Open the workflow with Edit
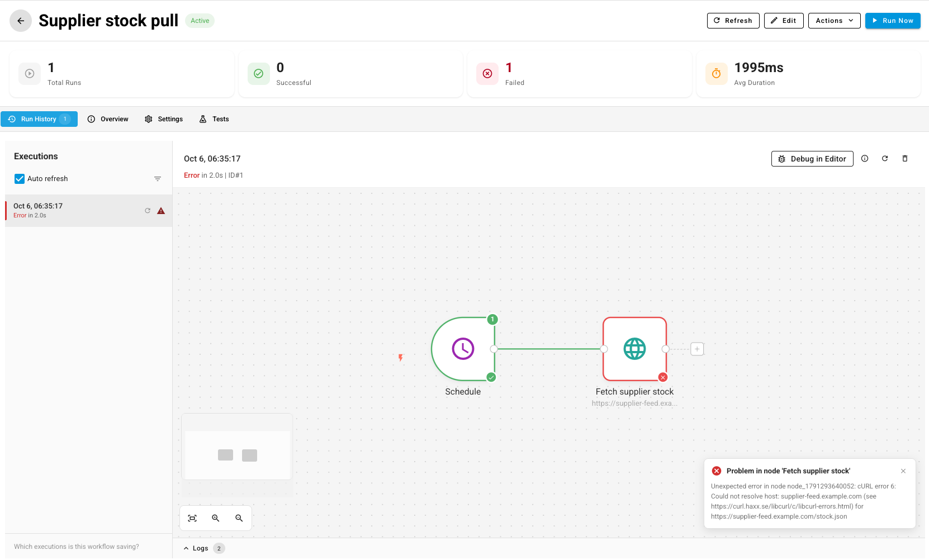Screen dimensions: 929x560 point(784,21)
